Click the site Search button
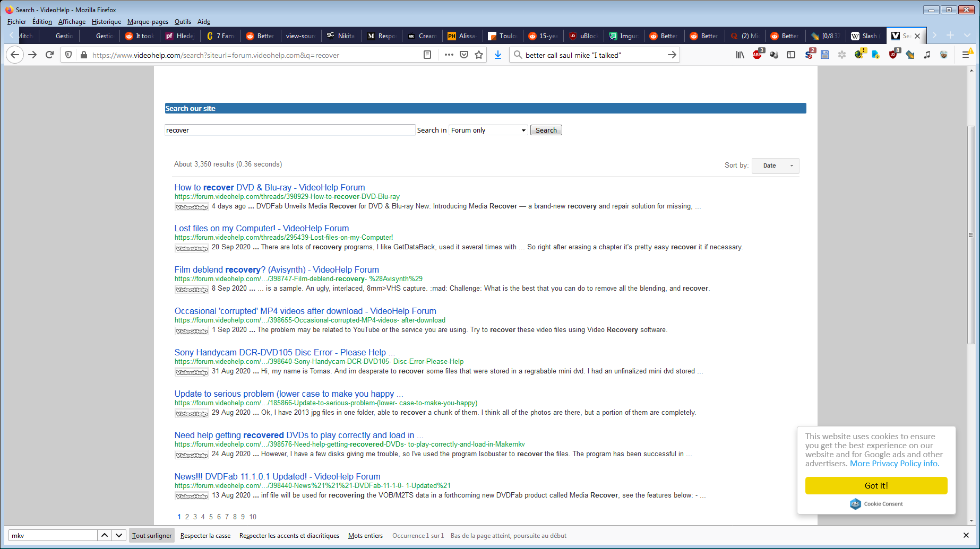 (x=546, y=130)
